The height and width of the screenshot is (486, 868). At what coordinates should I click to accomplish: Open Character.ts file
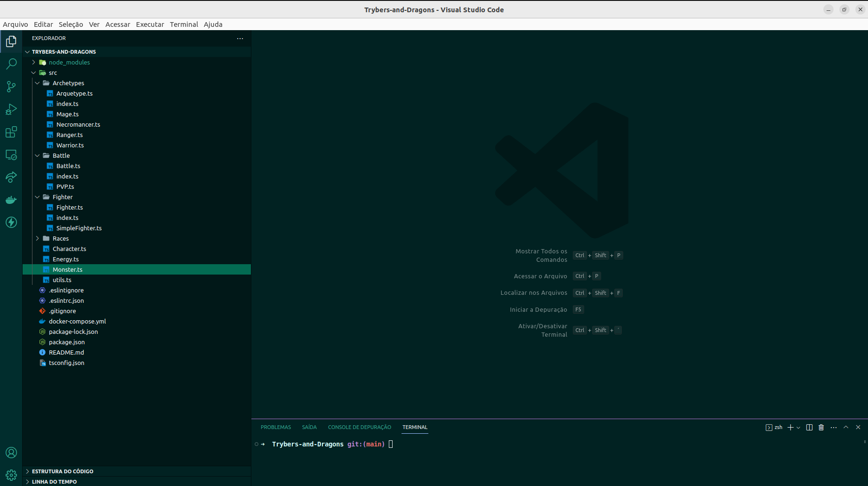137,249
